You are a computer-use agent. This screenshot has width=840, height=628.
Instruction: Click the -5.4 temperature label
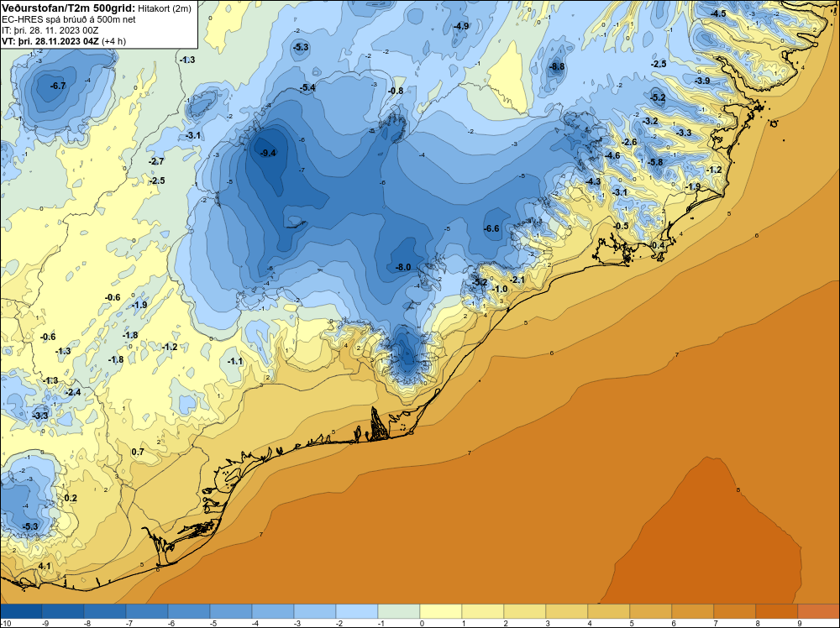[x=307, y=88]
